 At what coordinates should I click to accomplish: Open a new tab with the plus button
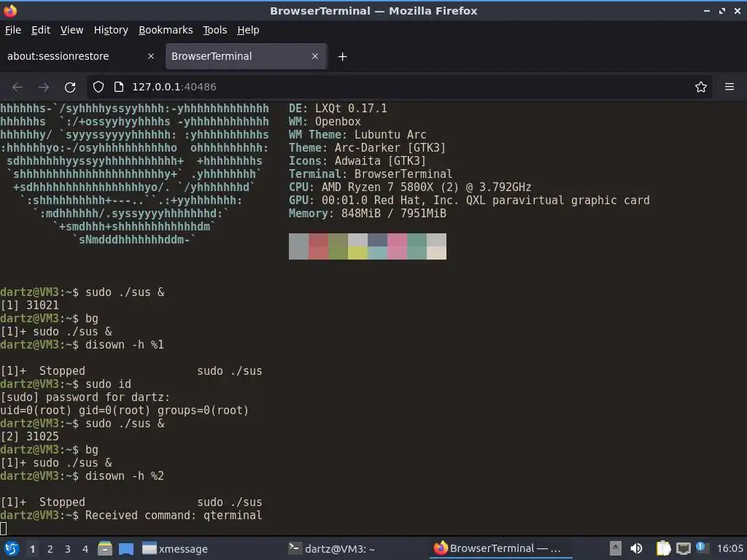tap(342, 57)
